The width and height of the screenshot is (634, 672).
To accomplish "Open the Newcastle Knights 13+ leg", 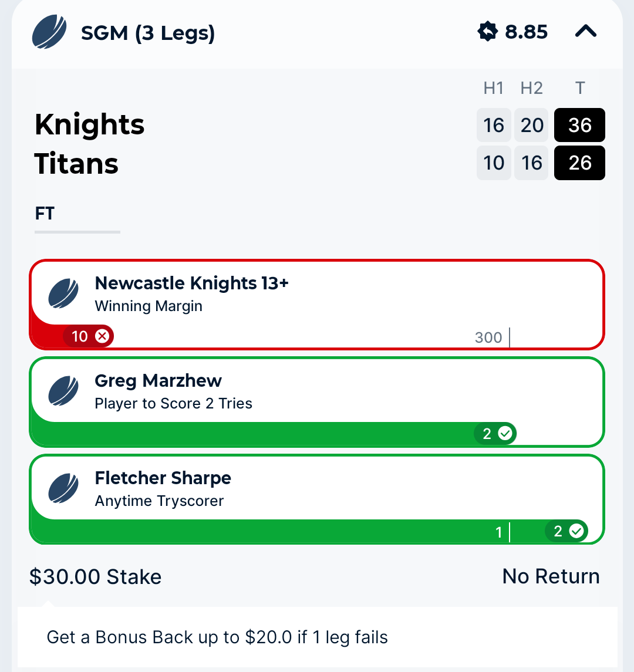I will pyautogui.click(x=317, y=305).
